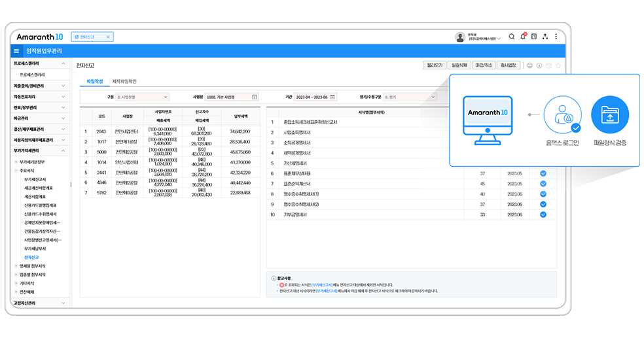Viewport: 644px width, 338px height.
Task: Close the 전자신고 top tab
Action: 108,37
